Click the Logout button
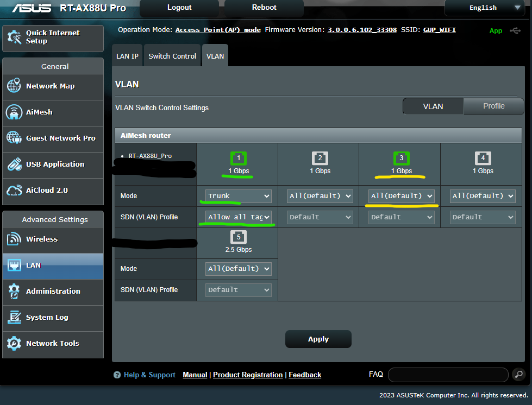 (x=179, y=8)
